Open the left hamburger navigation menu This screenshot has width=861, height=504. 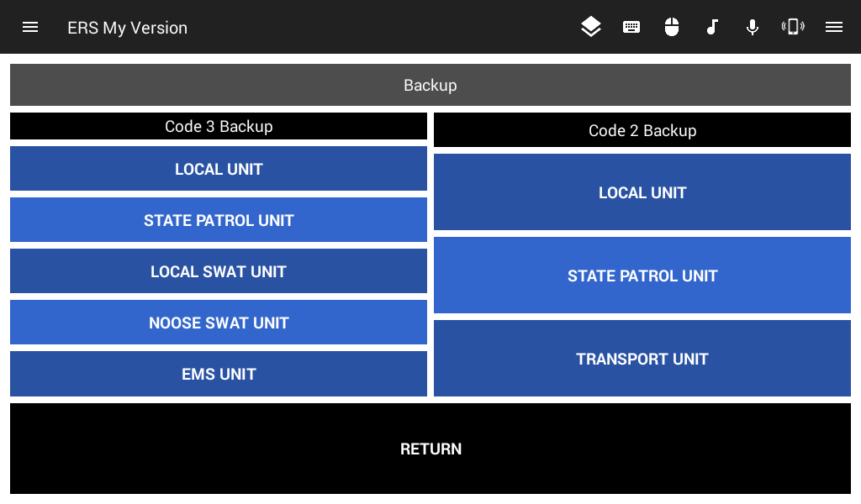coord(30,27)
